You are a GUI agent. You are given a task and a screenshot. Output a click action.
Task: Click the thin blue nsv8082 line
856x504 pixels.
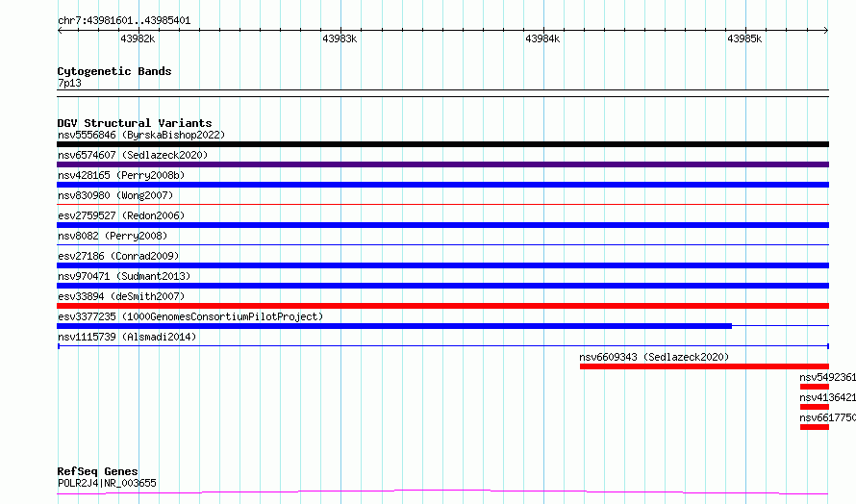point(442,244)
